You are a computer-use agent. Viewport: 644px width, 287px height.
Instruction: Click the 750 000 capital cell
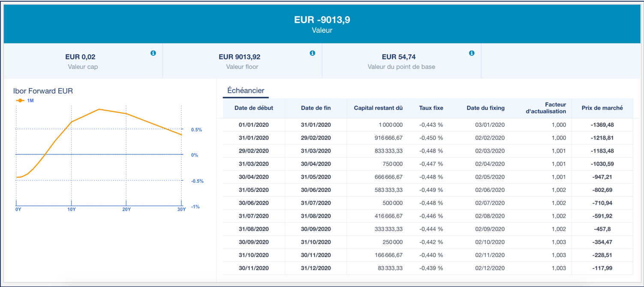(x=392, y=164)
